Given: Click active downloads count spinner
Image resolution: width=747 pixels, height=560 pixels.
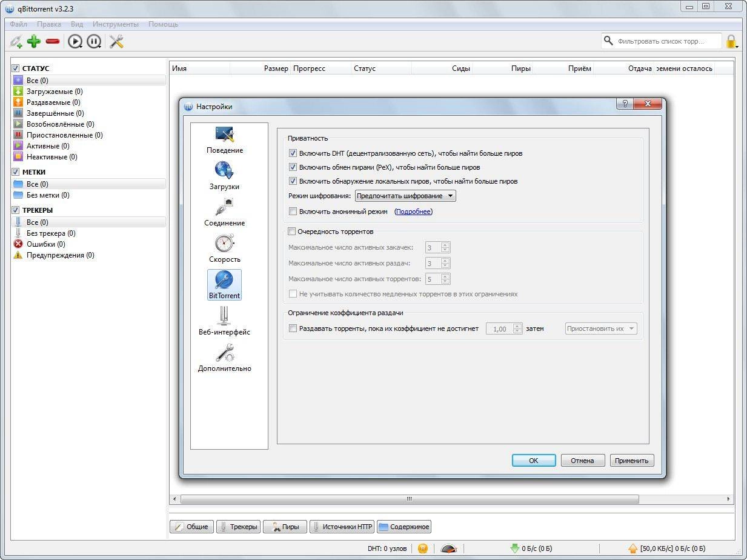Looking at the screenshot, I should [x=438, y=247].
